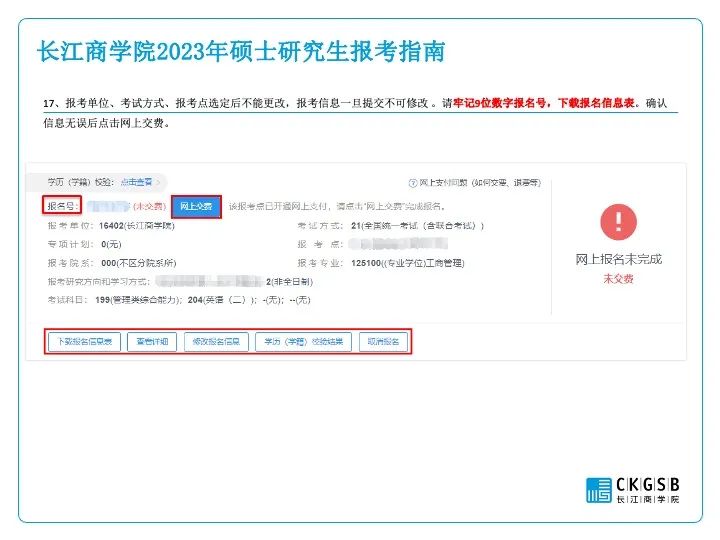Click the text 125100((专业学位)工商管理)
This screenshot has height=540, width=720.
point(408,263)
